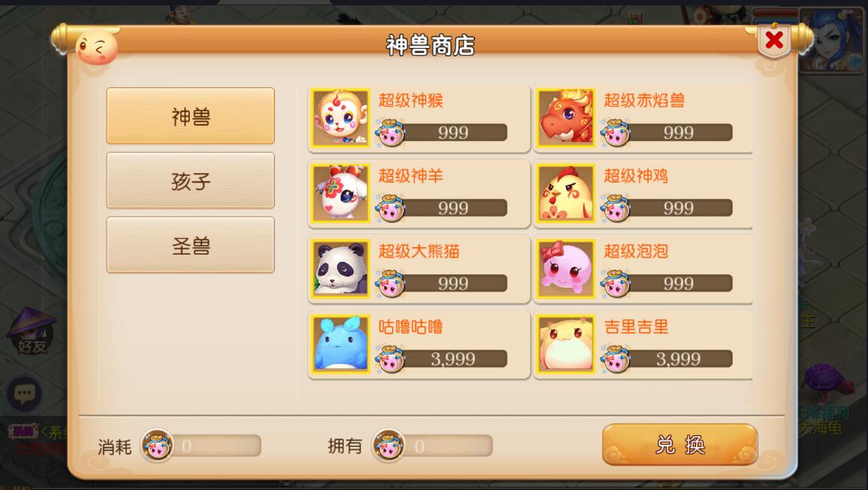Close the 神兽商店 shop window

(x=774, y=41)
